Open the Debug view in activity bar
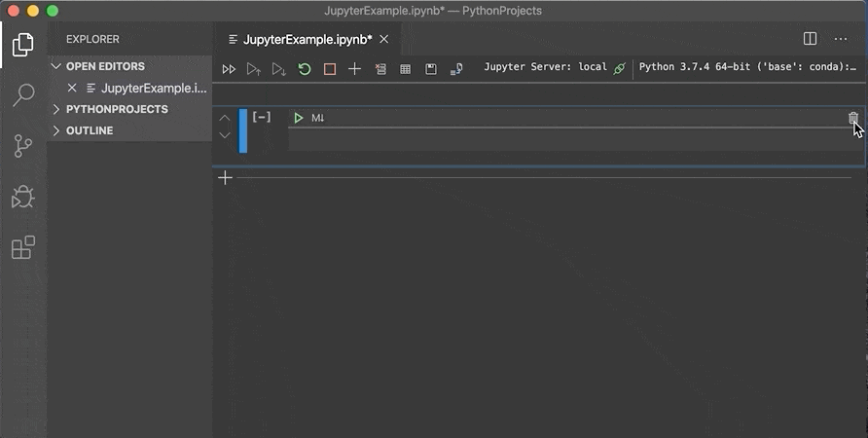Screen dimensions: 868x438 click(22, 197)
